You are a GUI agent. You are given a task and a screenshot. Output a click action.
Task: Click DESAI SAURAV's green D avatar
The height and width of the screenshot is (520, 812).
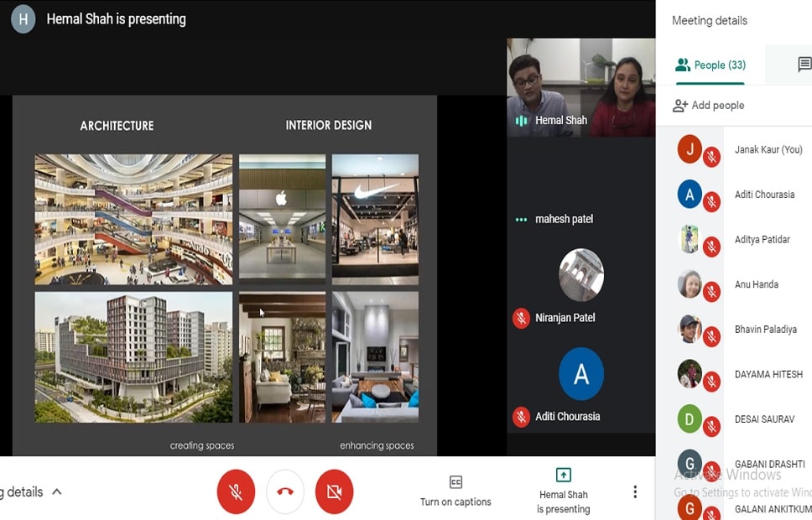point(690,419)
